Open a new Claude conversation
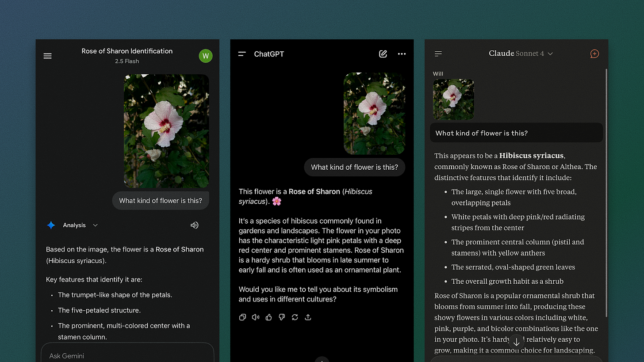This screenshot has height=362, width=644. pos(594,53)
